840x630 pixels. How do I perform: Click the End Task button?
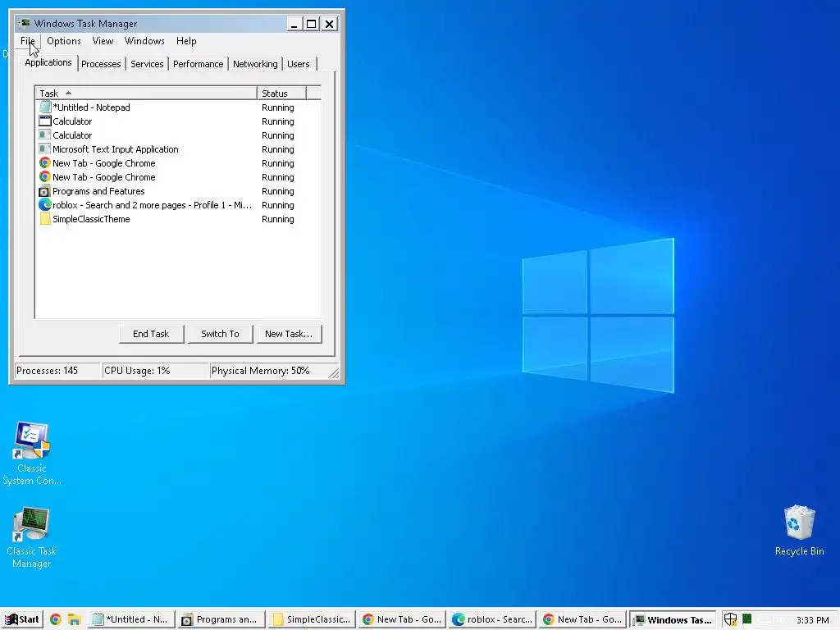coord(151,334)
